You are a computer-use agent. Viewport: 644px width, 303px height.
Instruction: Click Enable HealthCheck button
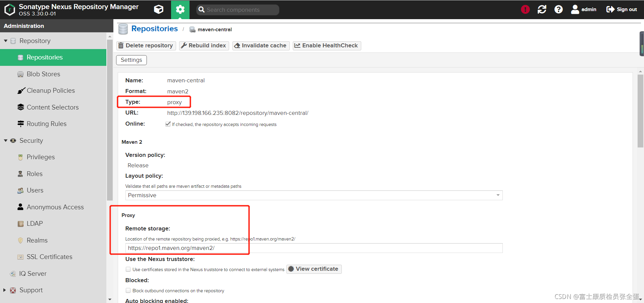(x=327, y=46)
